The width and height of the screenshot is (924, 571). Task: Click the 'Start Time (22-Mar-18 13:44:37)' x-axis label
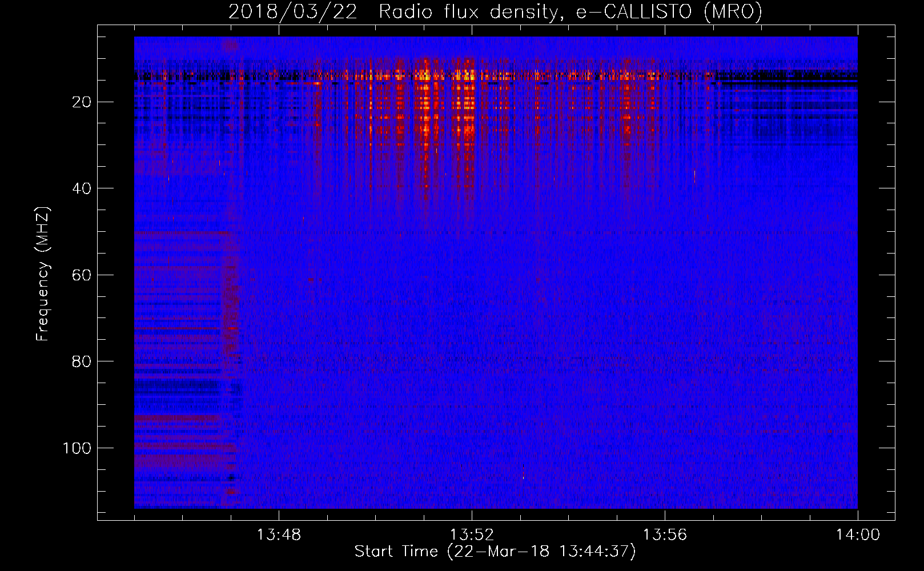coord(495,552)
